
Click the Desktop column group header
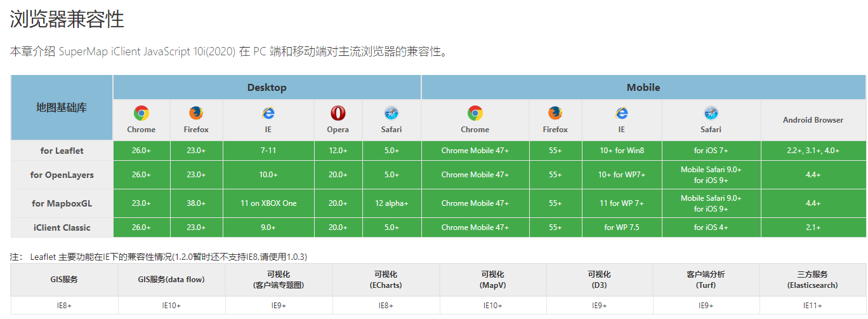pos(266,87)
